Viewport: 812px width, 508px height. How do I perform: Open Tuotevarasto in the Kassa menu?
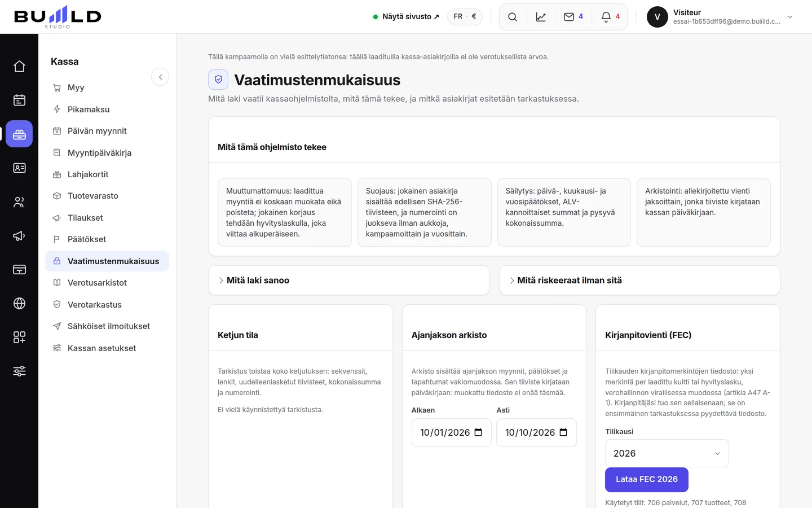(107, 196)
